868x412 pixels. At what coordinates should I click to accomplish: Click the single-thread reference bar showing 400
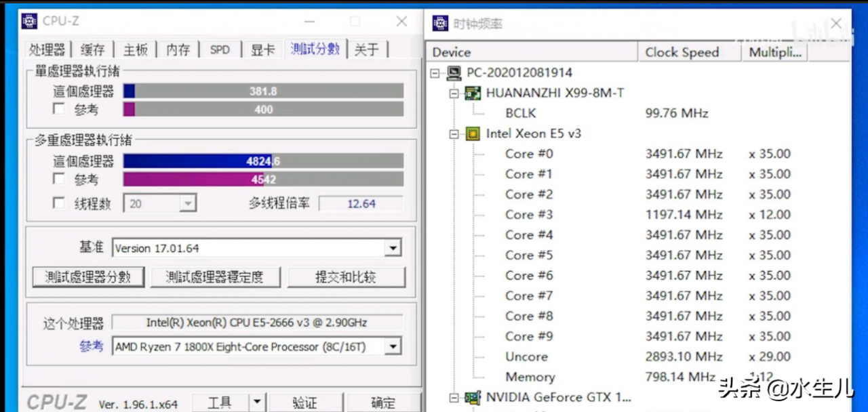(x=263, y=109)
